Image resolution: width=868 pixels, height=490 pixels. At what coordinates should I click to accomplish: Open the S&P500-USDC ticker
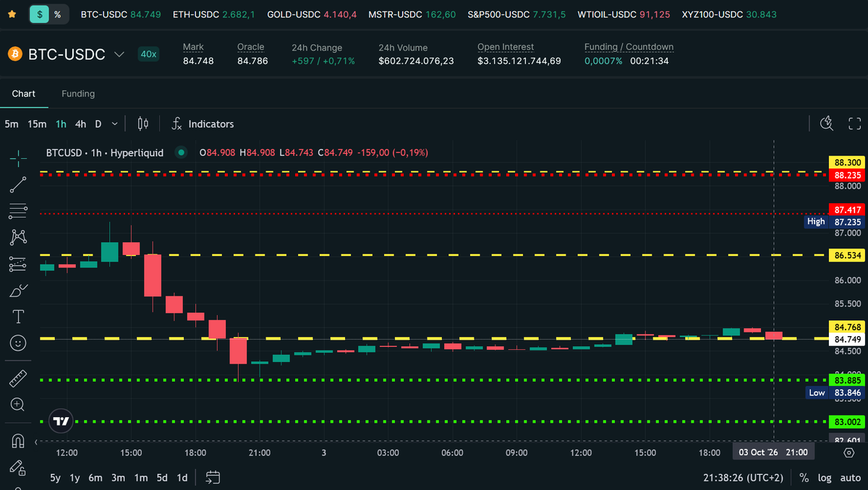pyautogui.click(x=517, y=14)
